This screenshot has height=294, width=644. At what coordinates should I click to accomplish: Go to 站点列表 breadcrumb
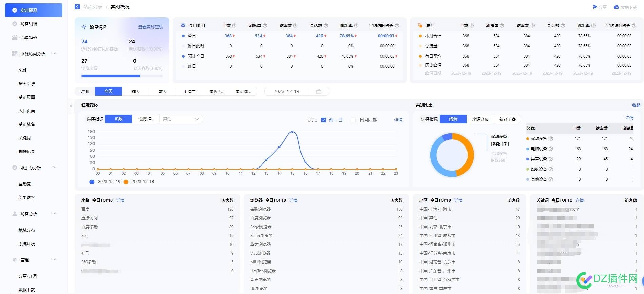pyautogui.click(x=93, y=7)
